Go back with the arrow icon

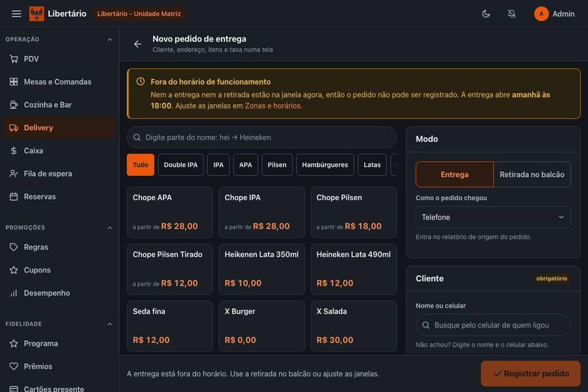[138, 44]
